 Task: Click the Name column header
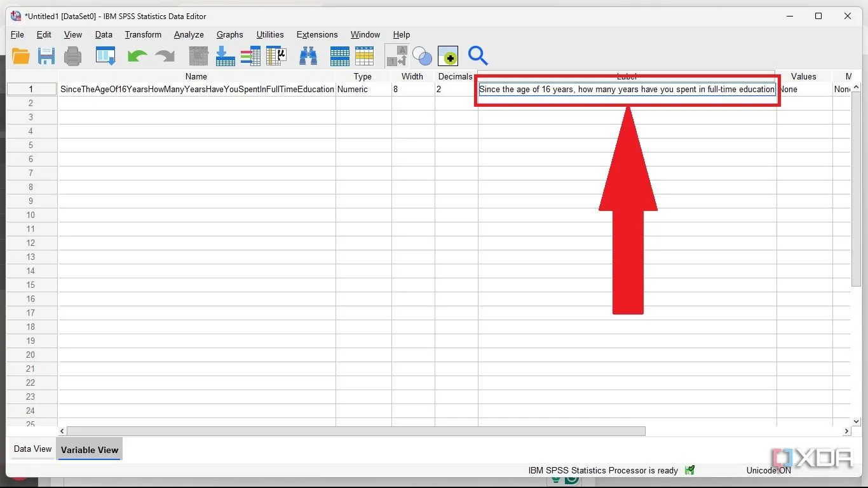pos(196,76)
